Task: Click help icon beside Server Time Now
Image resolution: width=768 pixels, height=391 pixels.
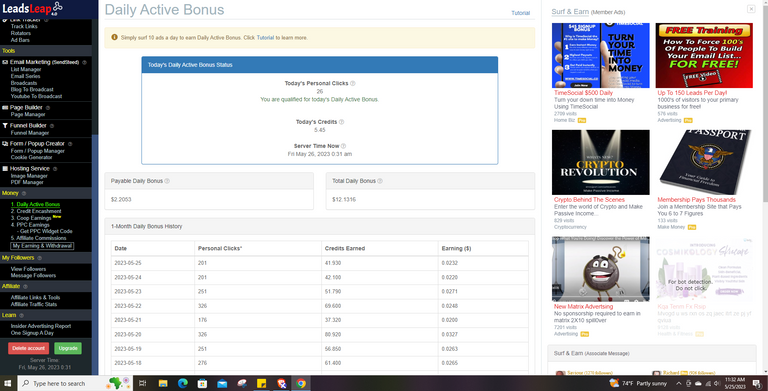Action: (343, 146)
